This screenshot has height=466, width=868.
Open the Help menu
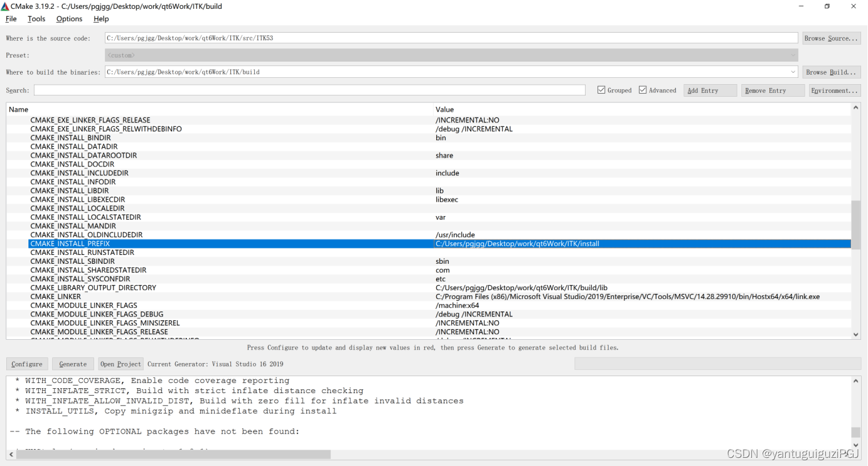click(100, 19)
